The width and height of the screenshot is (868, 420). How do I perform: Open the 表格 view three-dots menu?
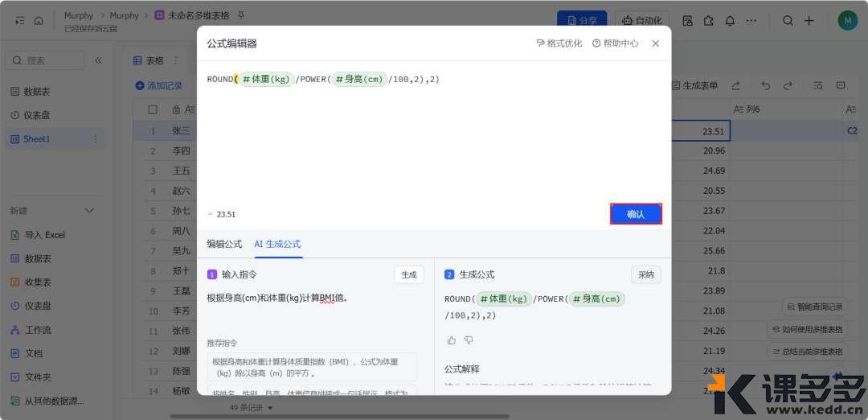point(176,60)
